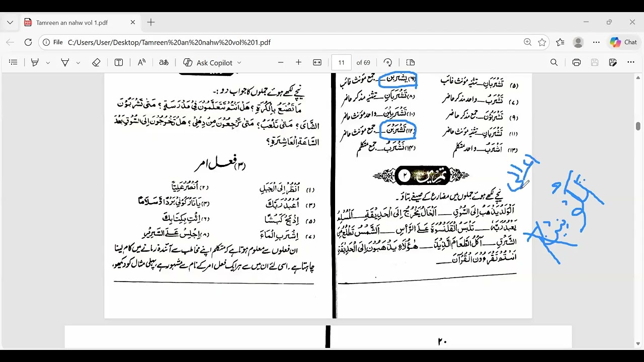Show the PDF table of contents
The width and height of the screenshot is (644, 362).
click(14, 62)
